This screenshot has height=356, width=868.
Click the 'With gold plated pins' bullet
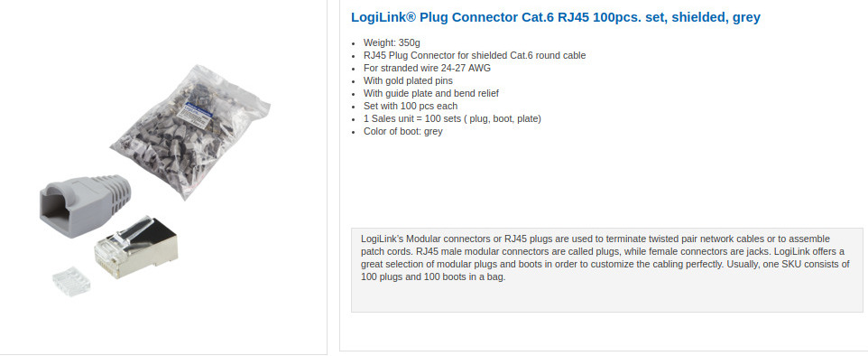coord(408,81)
